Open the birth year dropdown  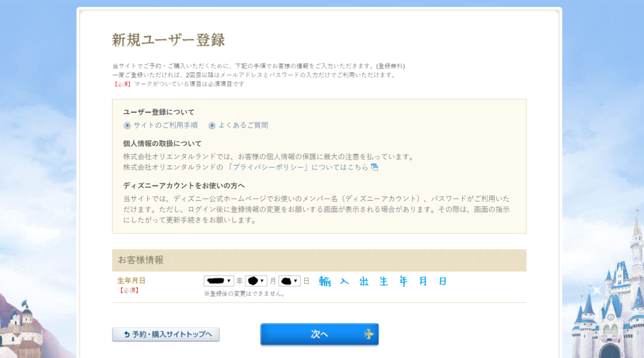coord(218,281)
